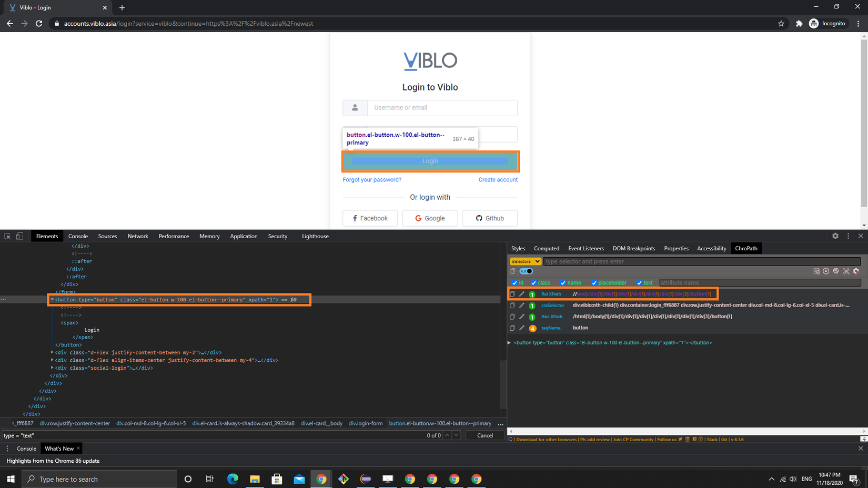Viewport: 868px width, 488px height.
Task: Uncheck the id attribute checkbox
Action: tap(514, 283)
